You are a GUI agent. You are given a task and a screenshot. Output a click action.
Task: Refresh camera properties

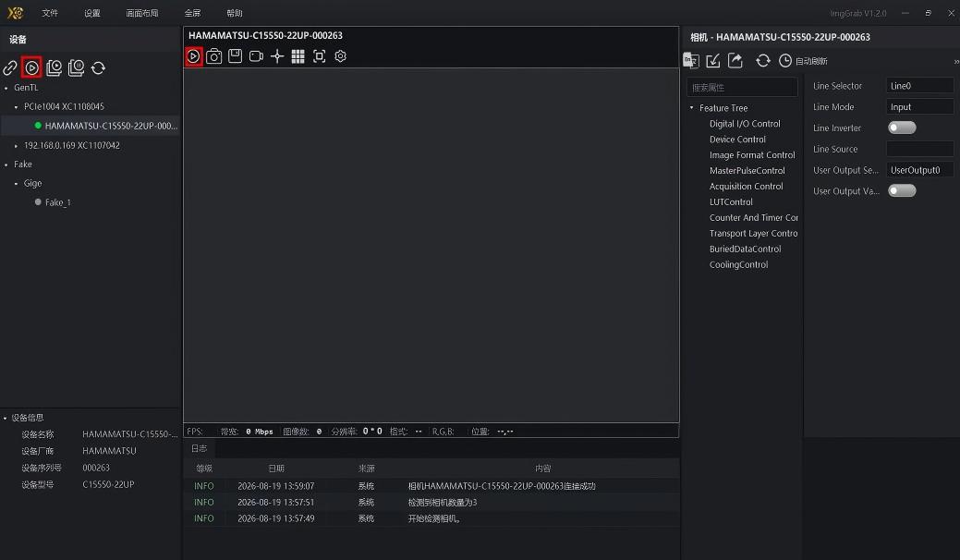coord(763,61)
